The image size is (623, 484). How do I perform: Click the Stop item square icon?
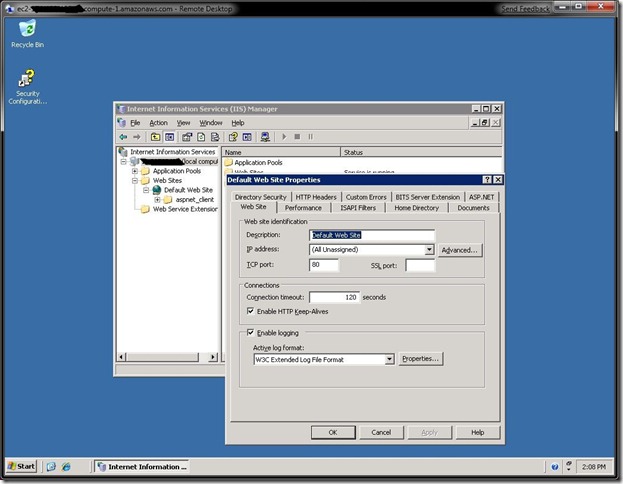click(297, 137)
